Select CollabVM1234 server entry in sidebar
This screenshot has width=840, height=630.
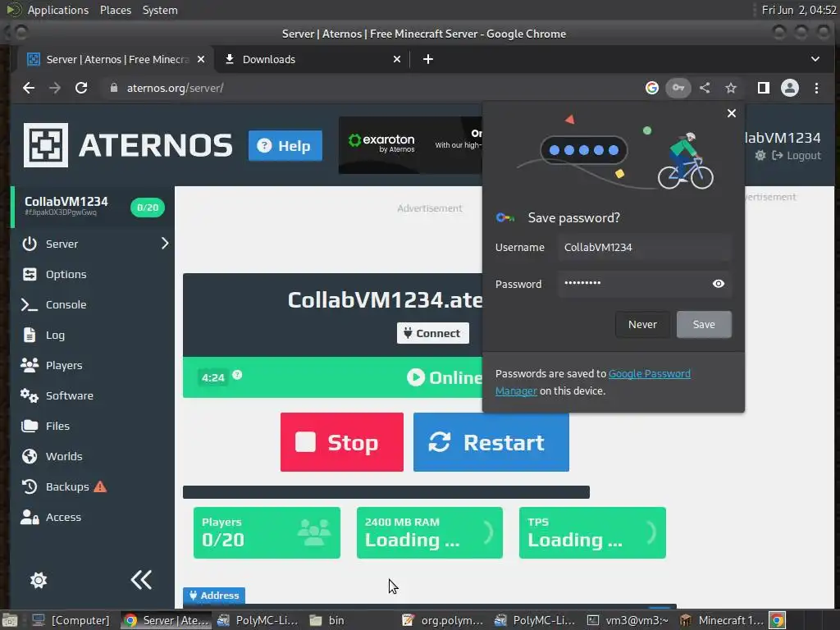92,207
